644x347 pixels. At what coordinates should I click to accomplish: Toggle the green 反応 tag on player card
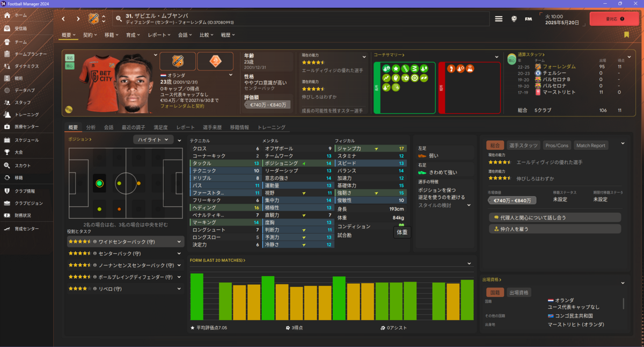click(70, 57)
